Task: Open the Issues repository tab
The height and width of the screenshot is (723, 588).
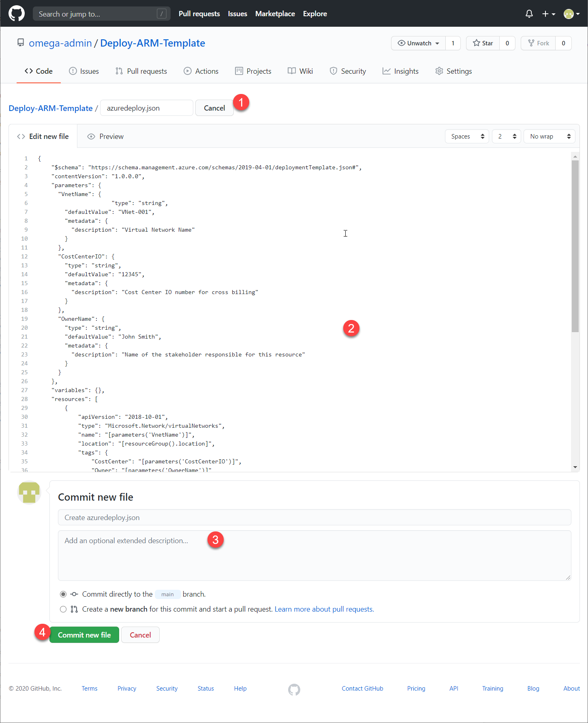Action: [x=84, y=71]
